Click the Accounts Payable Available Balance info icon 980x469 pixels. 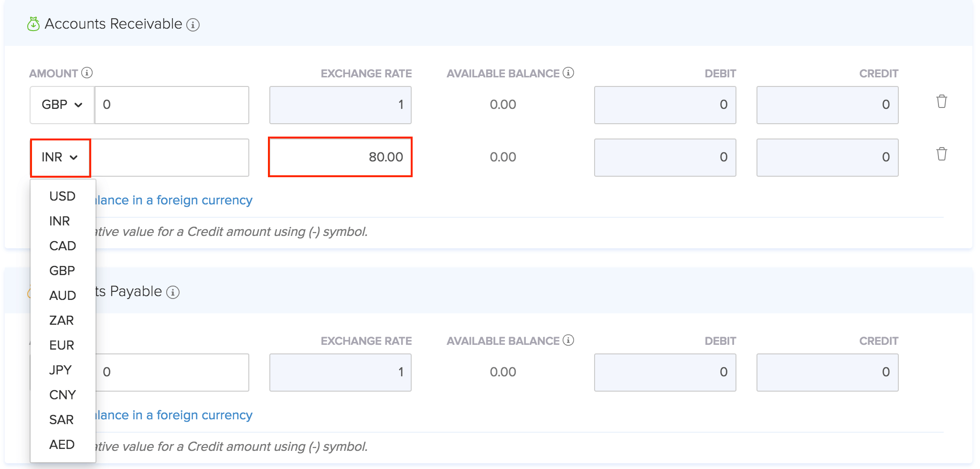pyautogui.click(x=568, y=340)
